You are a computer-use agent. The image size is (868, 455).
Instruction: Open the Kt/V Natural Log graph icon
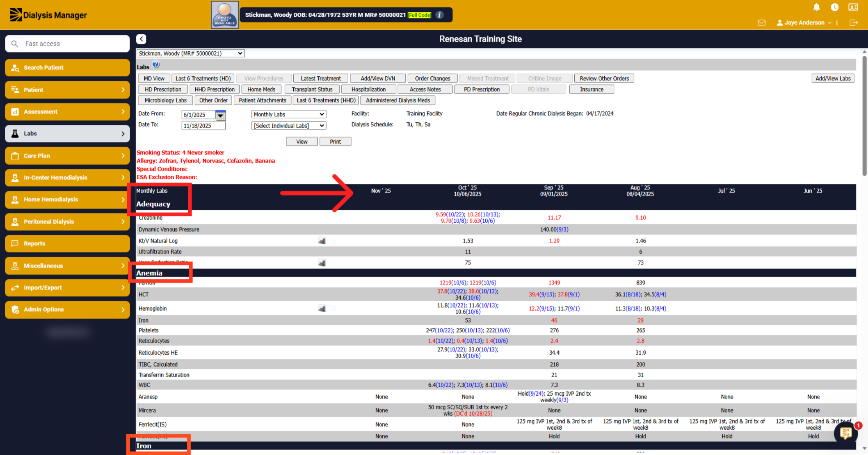[322, 241]
